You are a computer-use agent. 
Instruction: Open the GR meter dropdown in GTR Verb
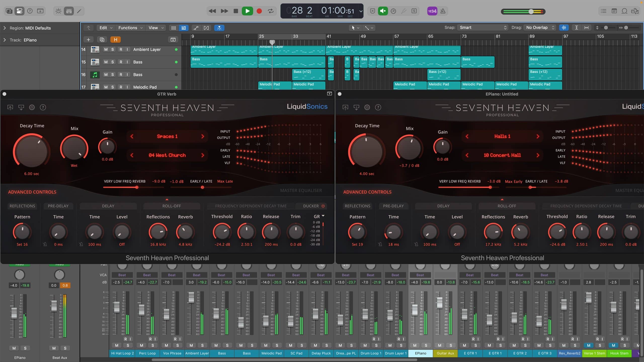point(319,216)
